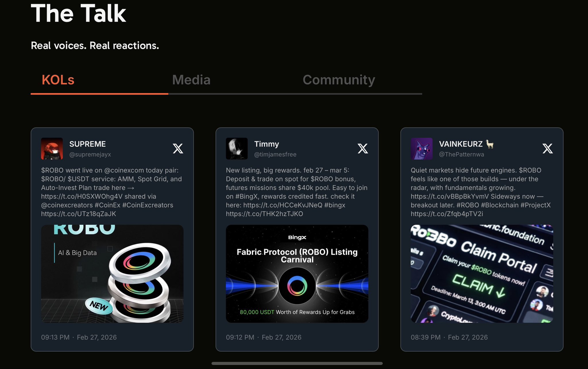Open the @supremejayx handle link
This screenshot has height=369, width=588.
[x=90, y=154]
